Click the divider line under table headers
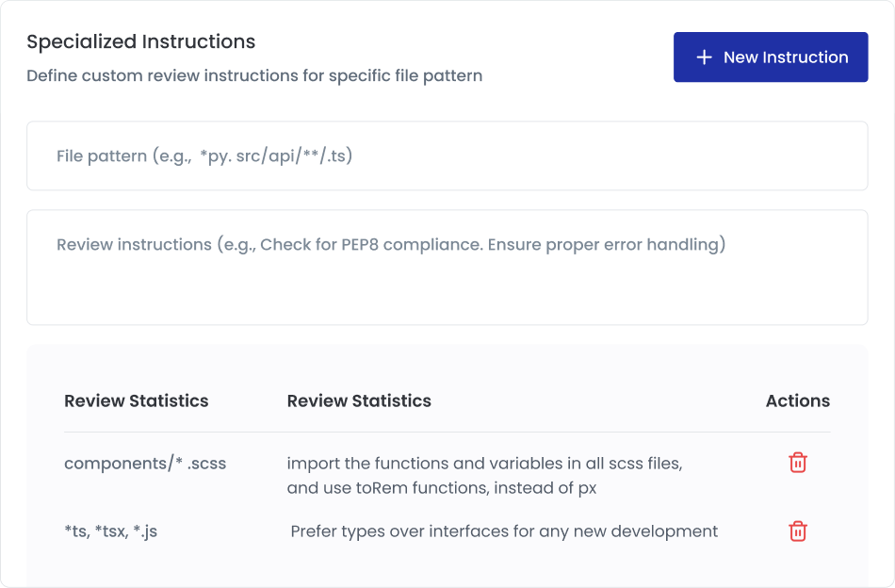This screenshot has height=588, width=895. 447,433
